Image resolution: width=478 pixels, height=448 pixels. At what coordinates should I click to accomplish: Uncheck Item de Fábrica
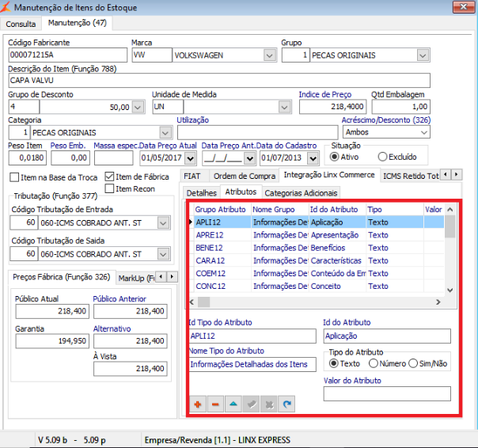[109, 177]
